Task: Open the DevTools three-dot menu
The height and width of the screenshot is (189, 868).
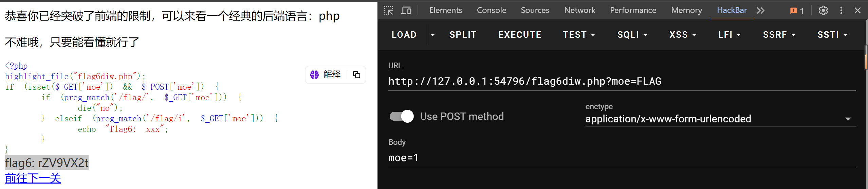Action: tap(841, 11)
